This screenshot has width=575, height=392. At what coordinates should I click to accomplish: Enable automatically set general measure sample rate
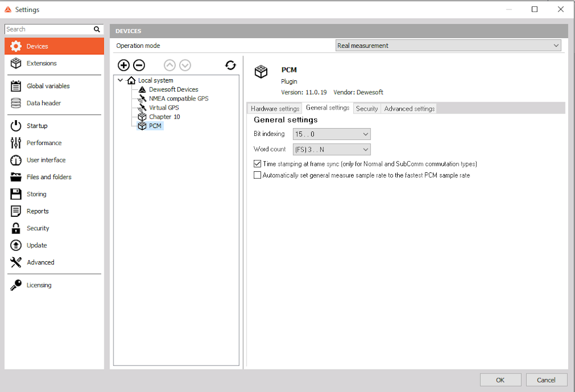pos(257,175)
